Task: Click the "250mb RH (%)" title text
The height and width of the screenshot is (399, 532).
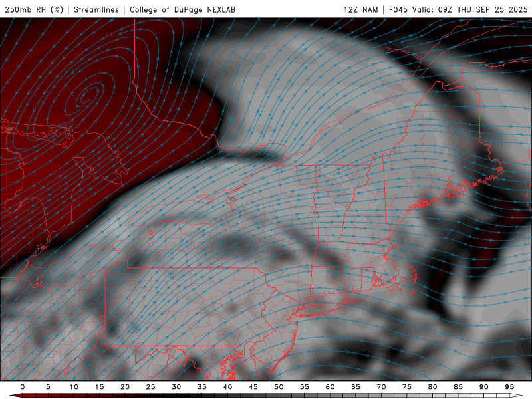Action: click(x=34, y=9)
